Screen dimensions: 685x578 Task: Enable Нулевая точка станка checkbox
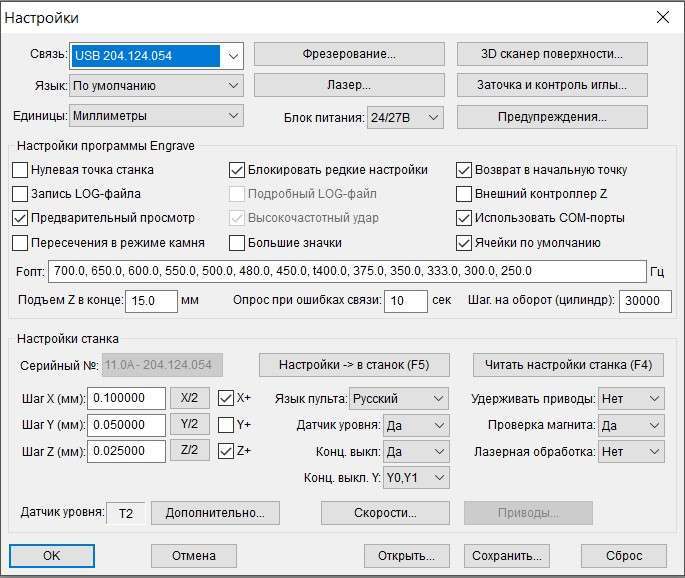[20, 170]
